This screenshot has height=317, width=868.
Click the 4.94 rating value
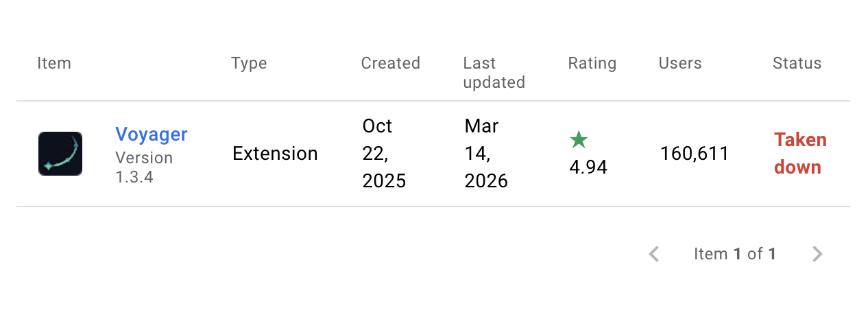click(x=588, y=167)
